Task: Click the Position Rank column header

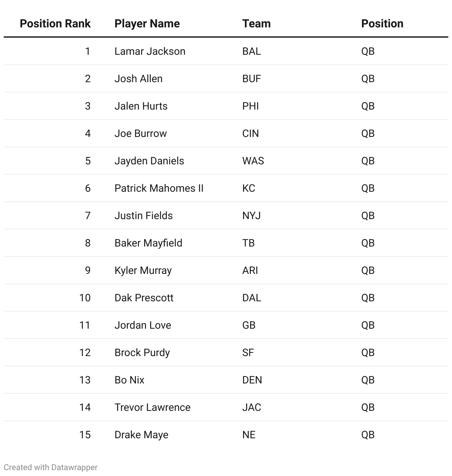Action: coord(55,24)
